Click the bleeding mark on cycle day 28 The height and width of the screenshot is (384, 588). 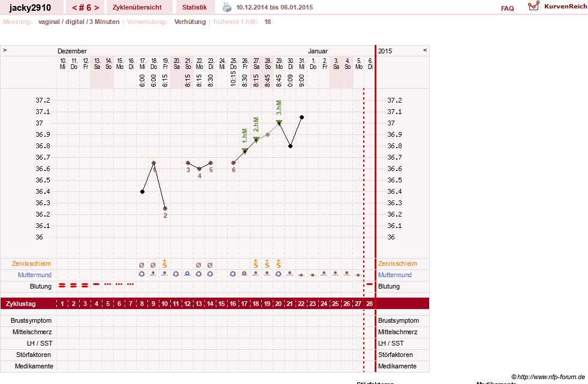[x=369, y=284]
